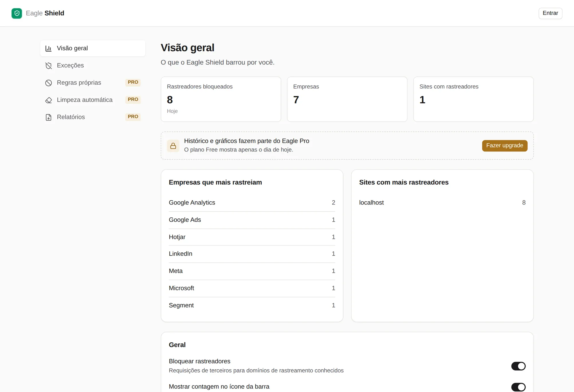
Task: Click the Visão geral page title
Action: 187,48
